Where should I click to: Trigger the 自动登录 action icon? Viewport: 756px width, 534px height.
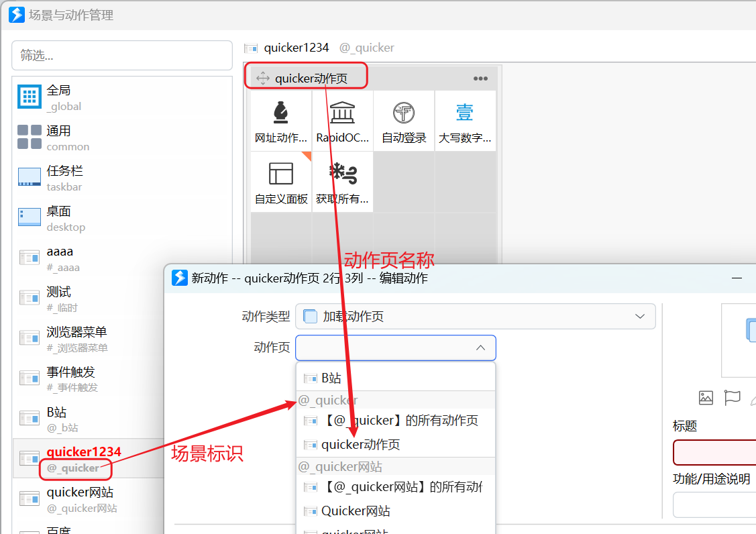[x=404, y=113]
